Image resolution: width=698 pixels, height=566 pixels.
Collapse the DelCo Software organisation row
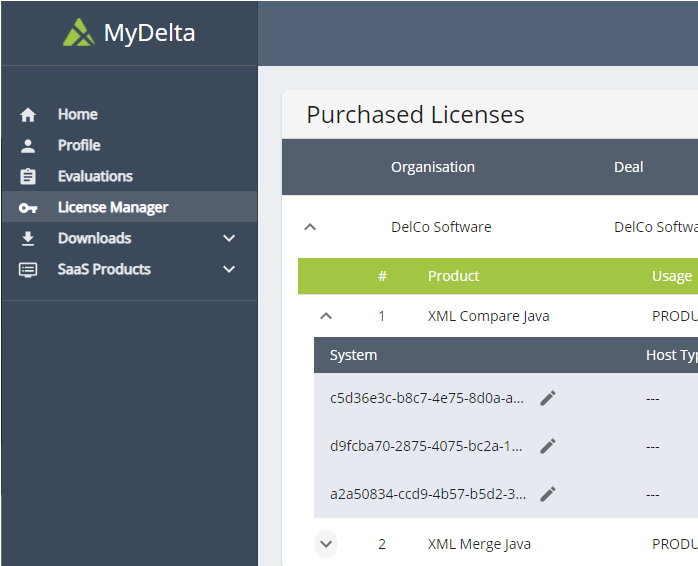tap(310, 227)
